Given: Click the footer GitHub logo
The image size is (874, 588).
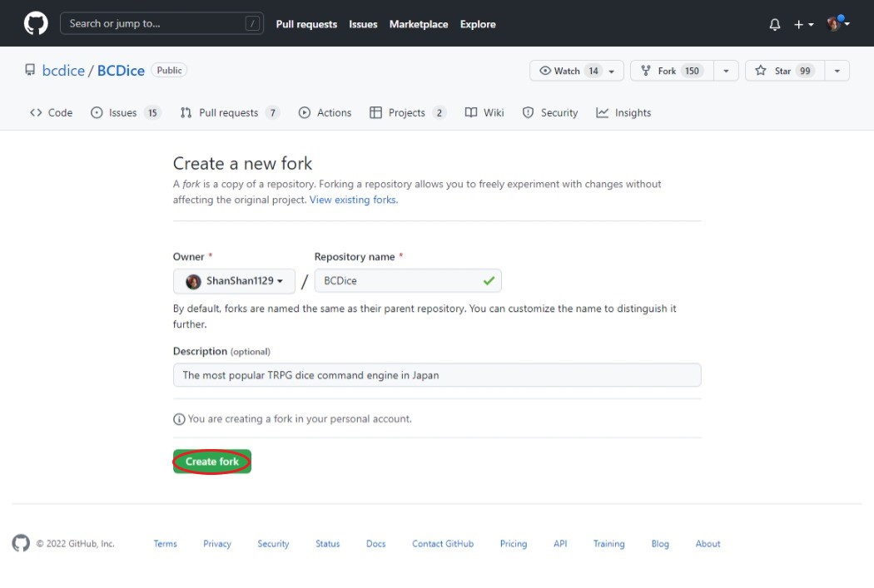Looking at the screenshot, I should click(x=21, y=543).
